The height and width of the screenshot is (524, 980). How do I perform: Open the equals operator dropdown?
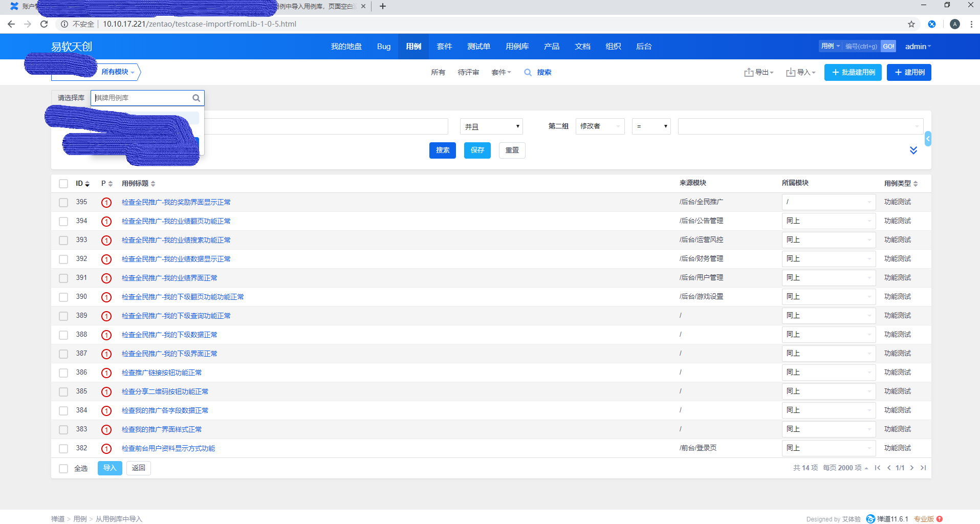point(651,126)
